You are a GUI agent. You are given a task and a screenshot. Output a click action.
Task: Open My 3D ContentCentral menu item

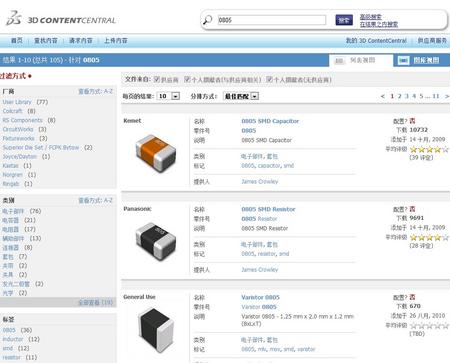(376, 40)
